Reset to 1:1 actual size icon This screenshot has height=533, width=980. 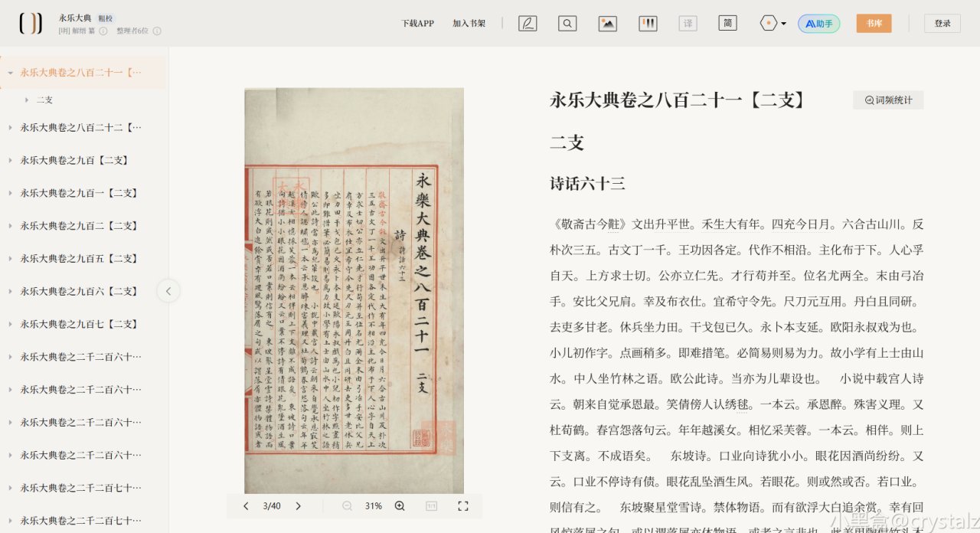tap(431, 506)
